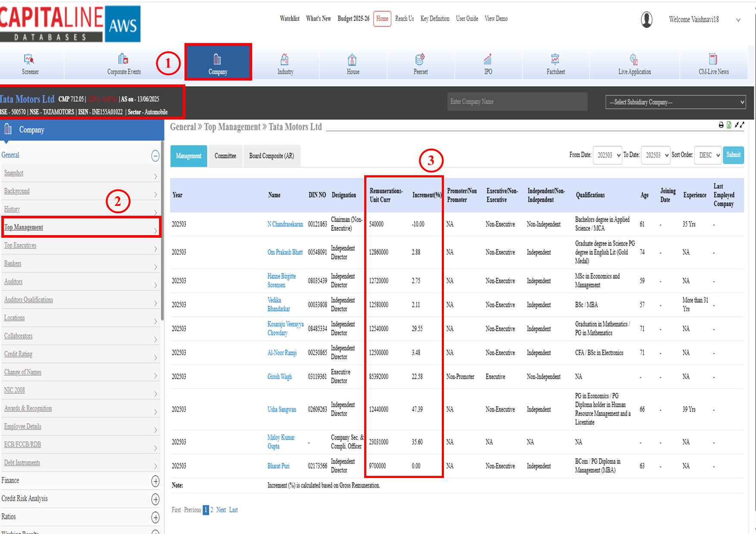Open the Select Subsidiary Company dropdown
This screenshot has height=534, width=756.
coord(675,102)
